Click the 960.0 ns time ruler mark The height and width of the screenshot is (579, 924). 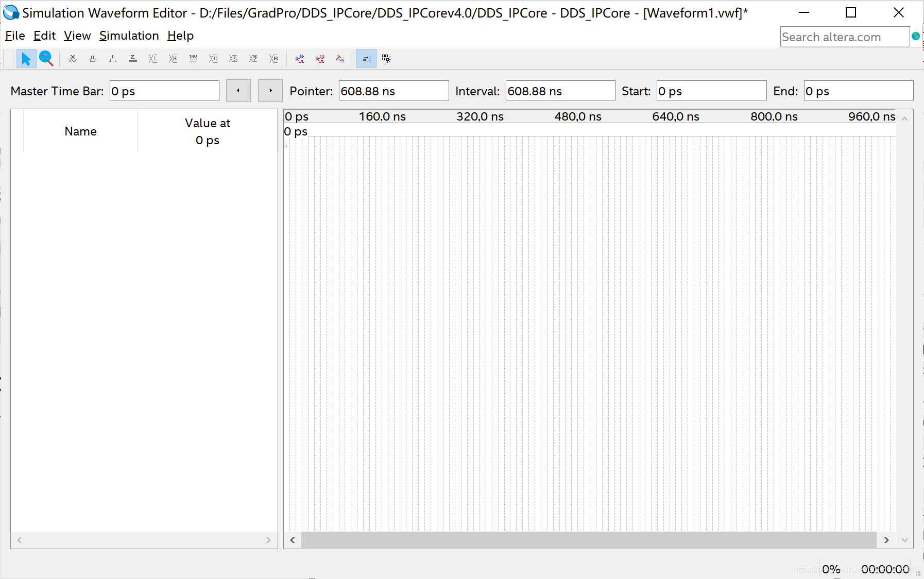872,116
